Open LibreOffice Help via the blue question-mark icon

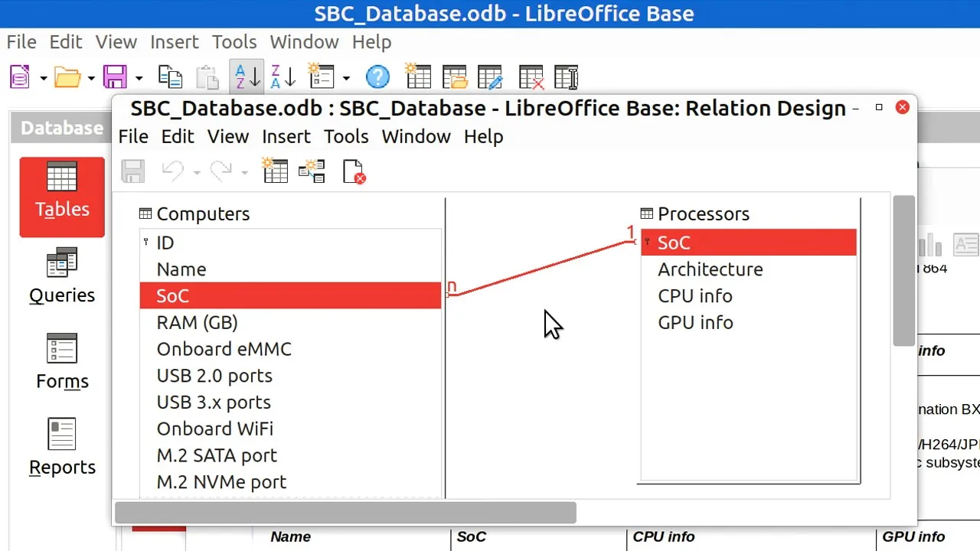coord(377,77)
